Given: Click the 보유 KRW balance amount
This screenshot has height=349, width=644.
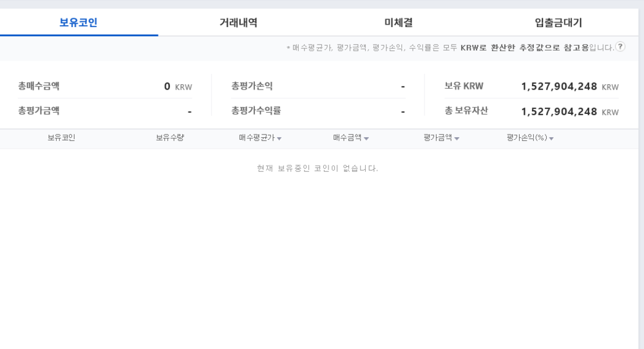Looking at the screenshot, I should point(559,86).
